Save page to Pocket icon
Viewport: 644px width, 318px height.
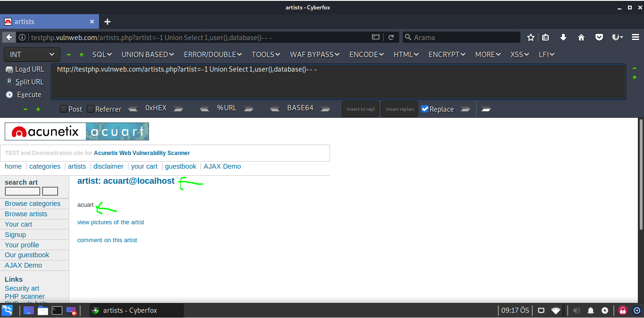point(599,37)
